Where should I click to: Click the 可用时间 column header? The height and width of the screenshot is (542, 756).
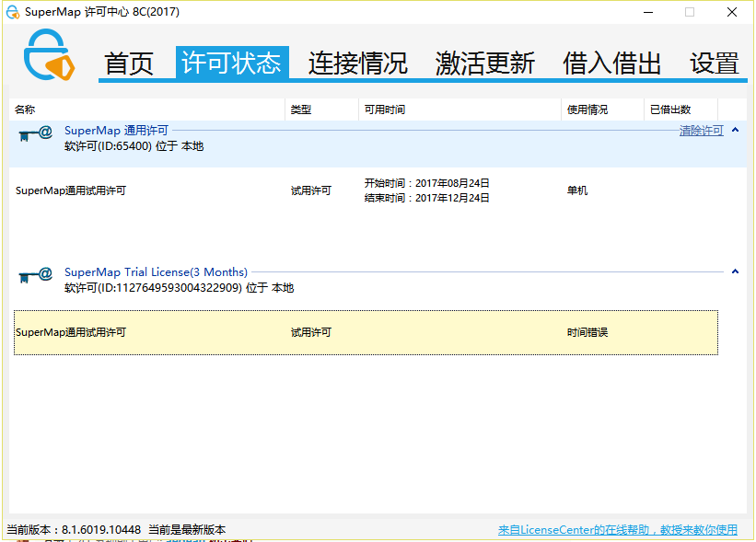(x=460, y=110)
